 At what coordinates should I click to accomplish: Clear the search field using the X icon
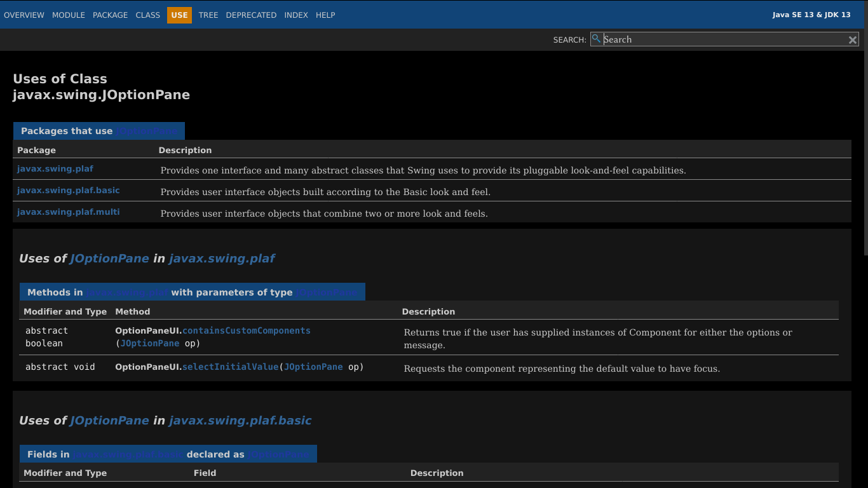click(x=852, y=39)
